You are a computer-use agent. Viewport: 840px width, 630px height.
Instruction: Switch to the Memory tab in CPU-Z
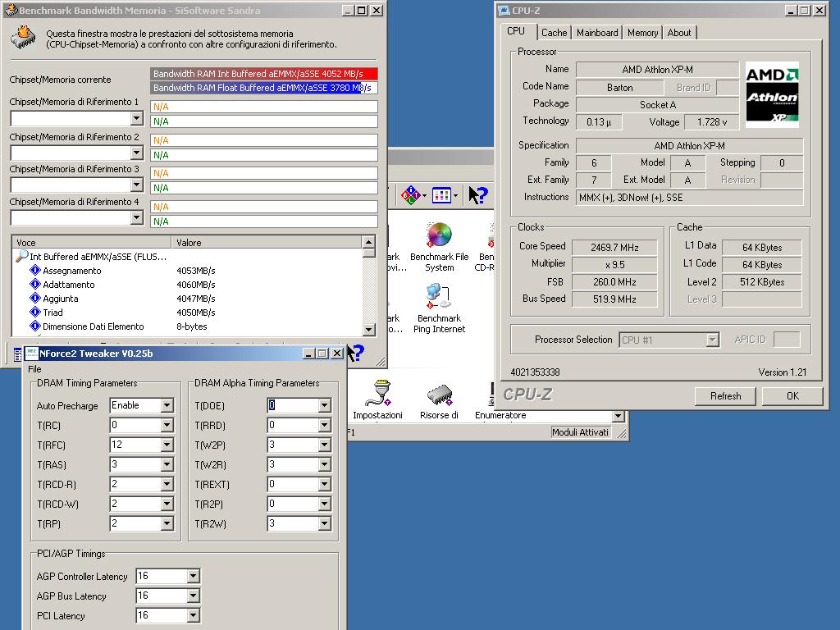pyautogui.click(x=643, y=33)
